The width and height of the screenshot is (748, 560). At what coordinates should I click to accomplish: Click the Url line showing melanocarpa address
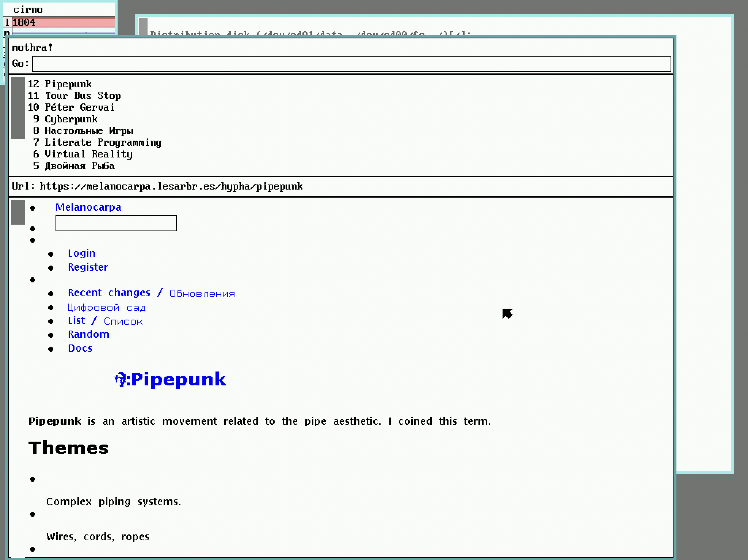(x=157, y=187)
